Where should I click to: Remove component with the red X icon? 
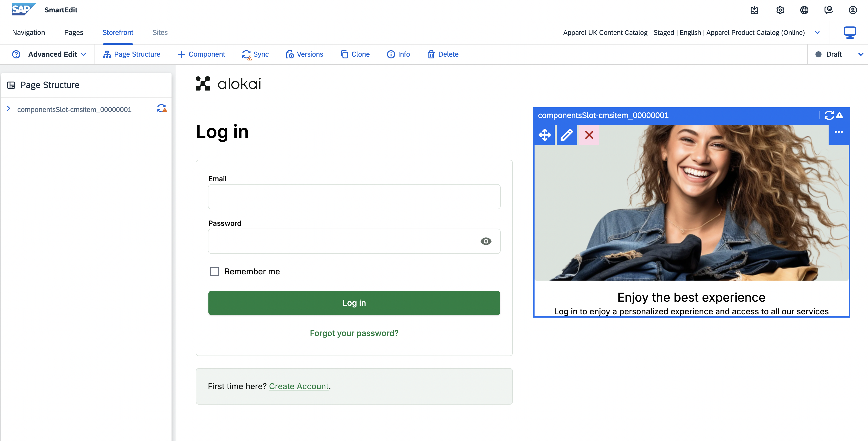tap(589, 135)
